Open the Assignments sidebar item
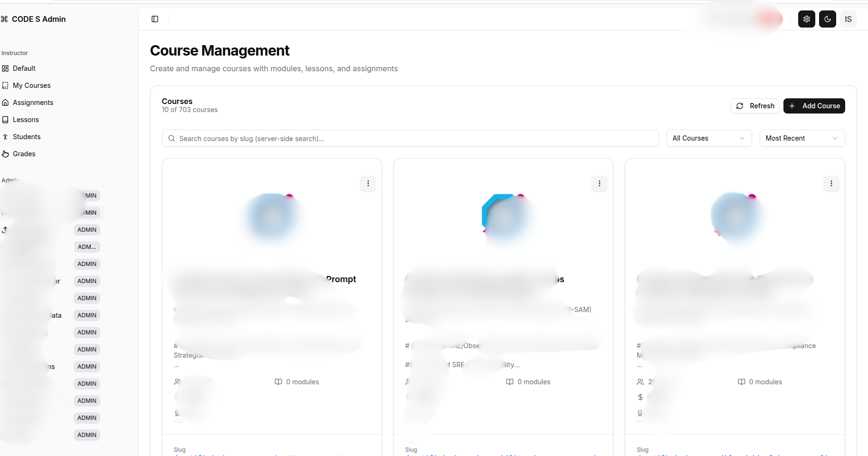This screenshot has height=456, width=868. 33,103
